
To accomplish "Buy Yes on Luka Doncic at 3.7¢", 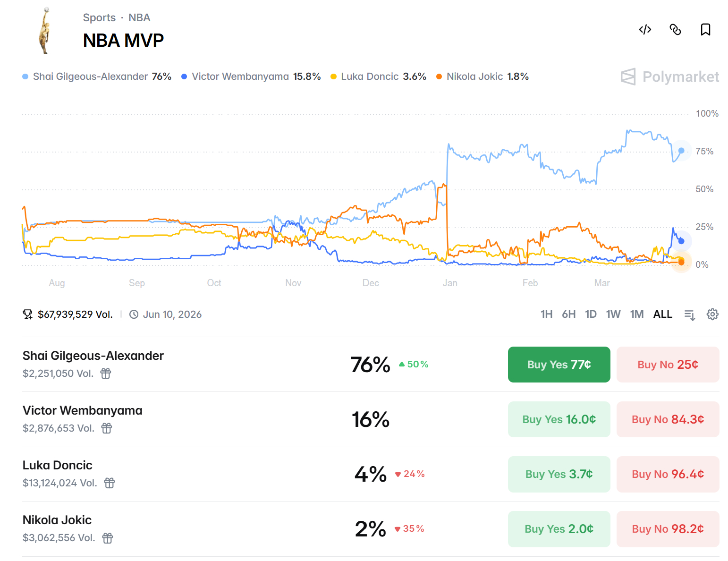I will (559, 474).
